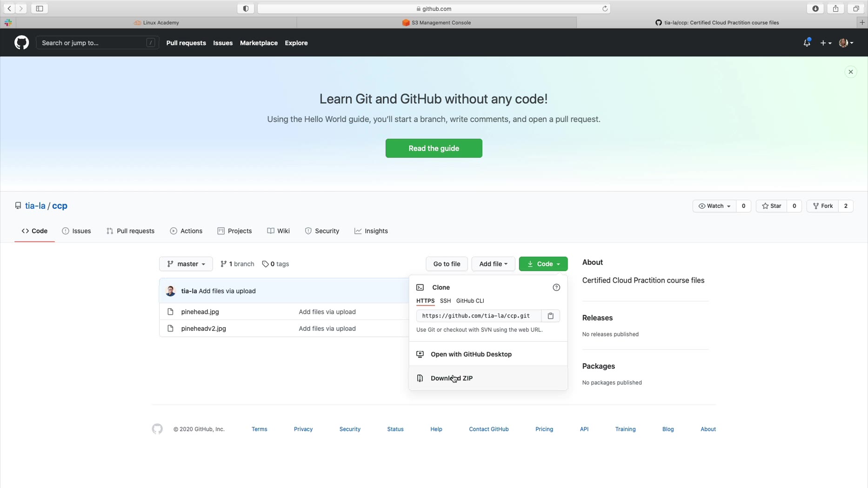Star the ccp repository
The width and height of the screenshot is (868, 488).
coord(771,206)
